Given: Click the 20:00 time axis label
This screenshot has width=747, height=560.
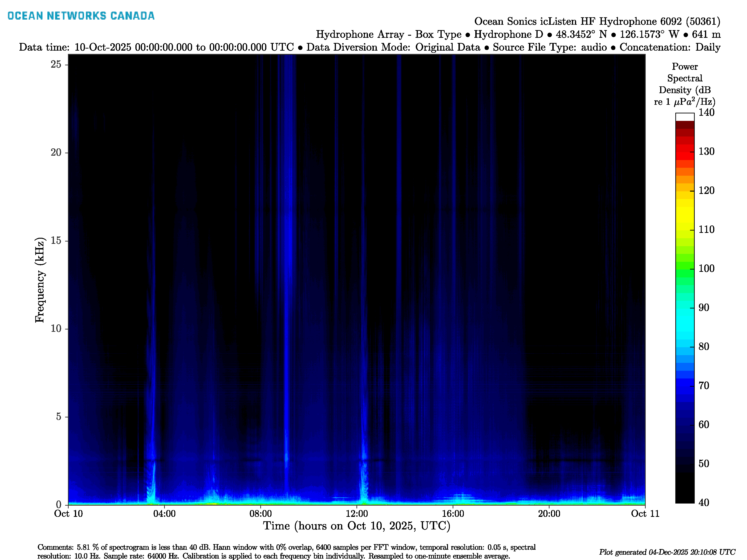Looking at the screenshot, I should click(549, 514).
